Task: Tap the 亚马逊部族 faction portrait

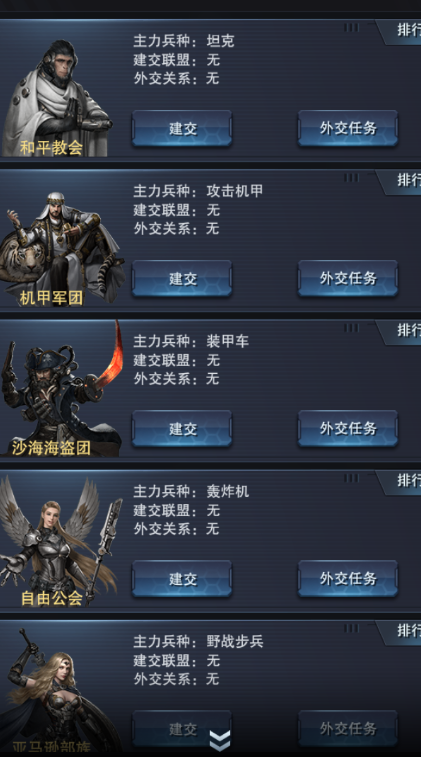Action: pyautogui.click(x=58, y=691)
